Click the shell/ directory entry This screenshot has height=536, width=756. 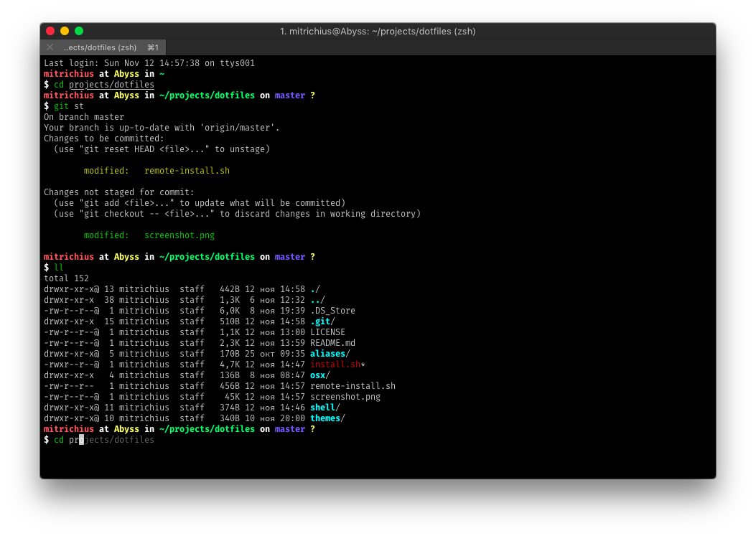(x=325, y=408)
